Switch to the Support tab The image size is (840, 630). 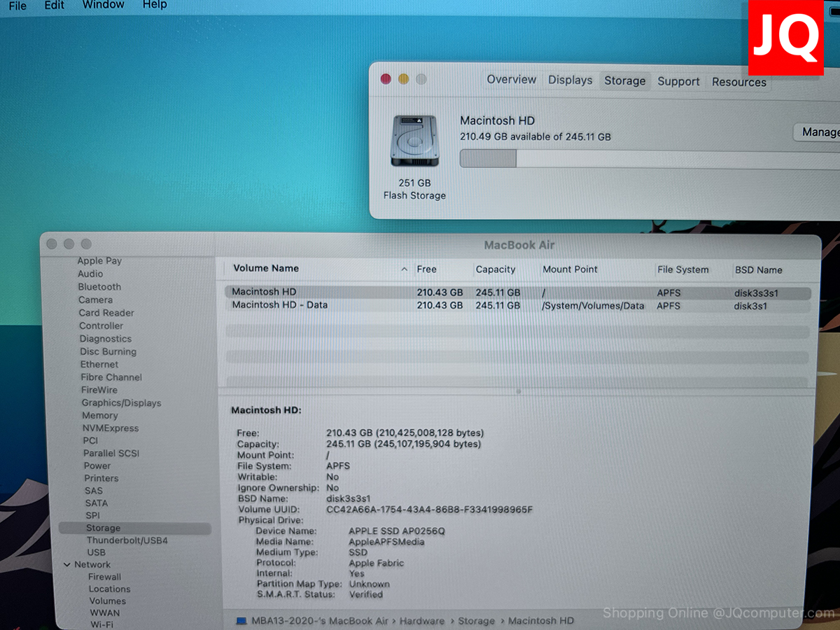[678, 82]
